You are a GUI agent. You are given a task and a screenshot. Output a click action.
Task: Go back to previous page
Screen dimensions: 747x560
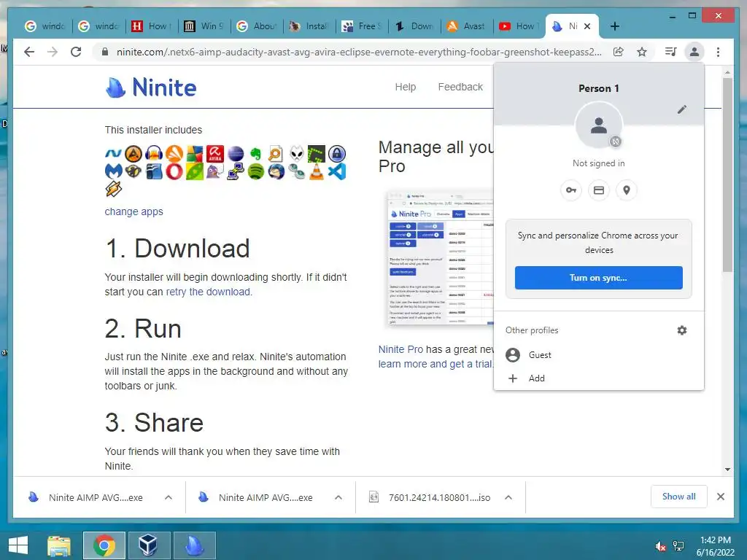pyautogui.click(x=29, y=52)
